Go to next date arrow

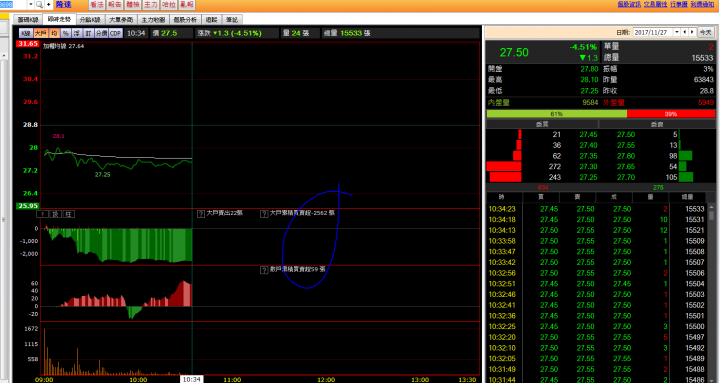tap(692, 32)
